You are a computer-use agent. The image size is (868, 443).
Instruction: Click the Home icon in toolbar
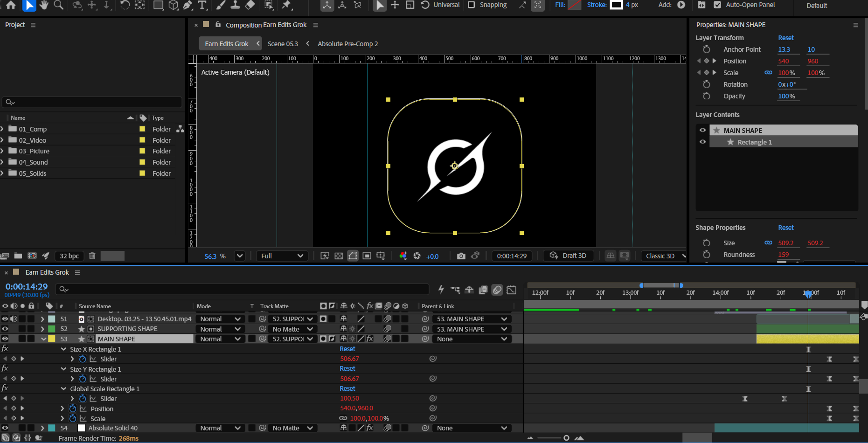(11, 5)
